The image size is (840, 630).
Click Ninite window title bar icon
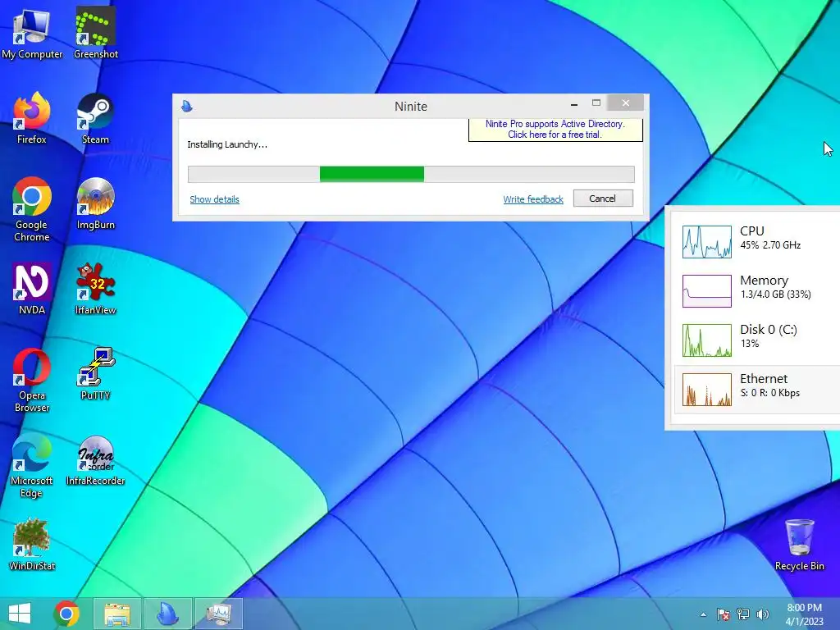tap(187, 106)
